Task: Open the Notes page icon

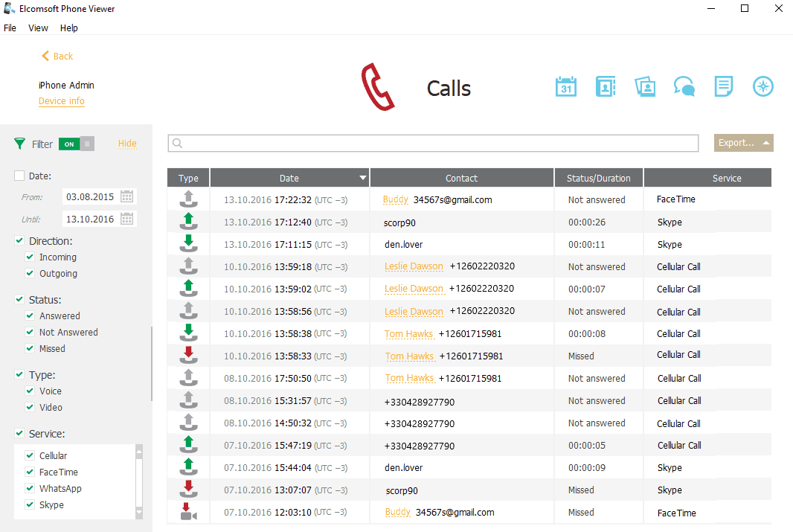Action: click(724, 86)
